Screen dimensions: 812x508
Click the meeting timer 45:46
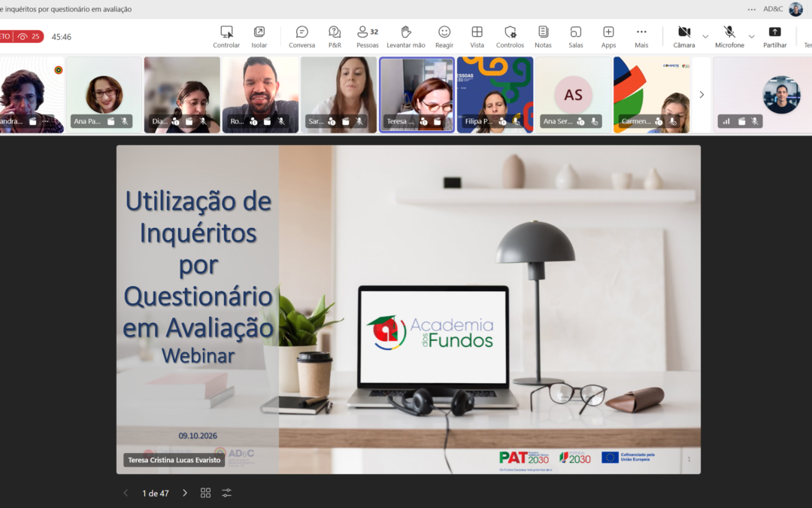tap(62, 37)
